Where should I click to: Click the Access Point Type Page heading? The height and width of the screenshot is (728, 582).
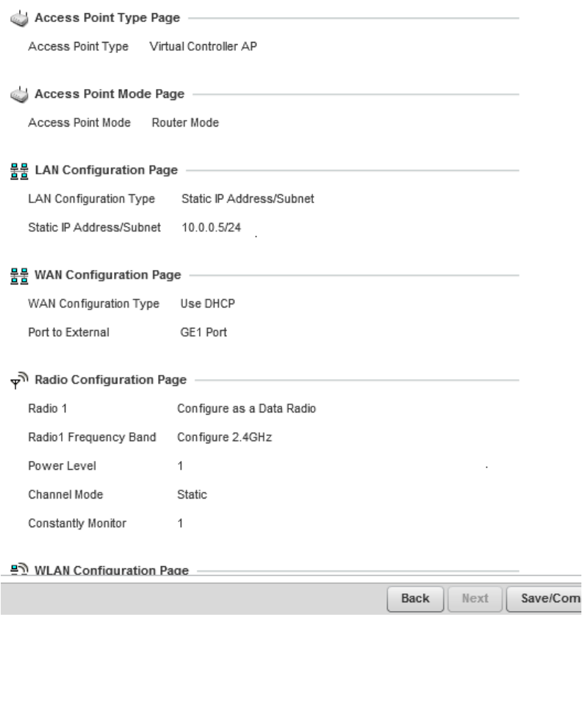107,17
